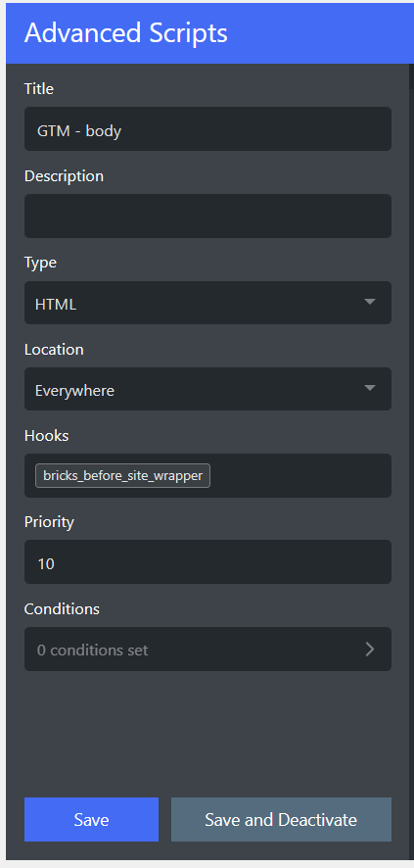Click the Description field label
This screenshot has height=868, width=414.
coord(65,176)
